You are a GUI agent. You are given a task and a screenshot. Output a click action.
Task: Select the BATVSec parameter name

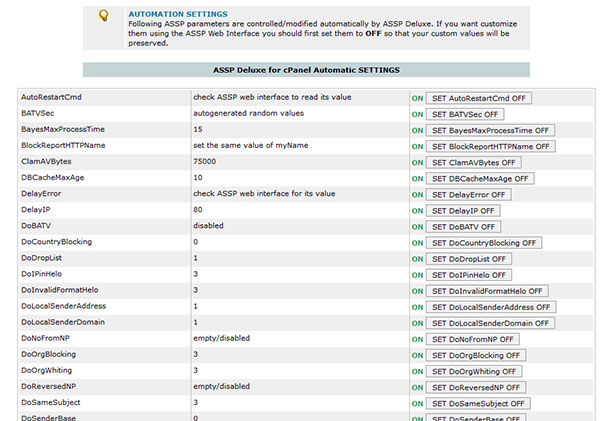[38, 113]
